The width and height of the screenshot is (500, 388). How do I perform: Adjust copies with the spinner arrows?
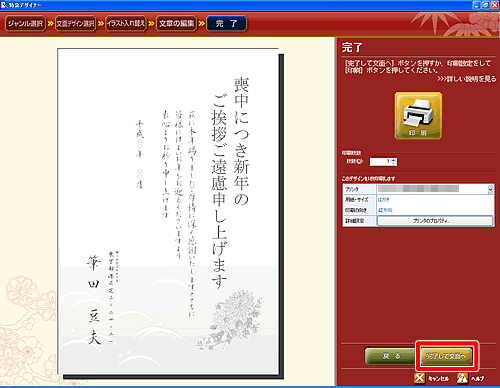(394, 161)
